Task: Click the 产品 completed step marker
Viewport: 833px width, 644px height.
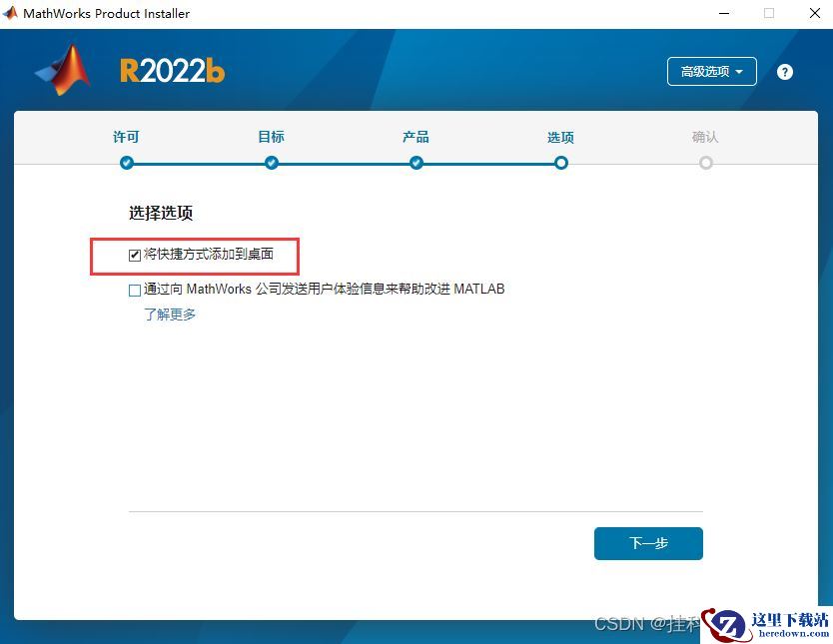Action: [416, 163]
